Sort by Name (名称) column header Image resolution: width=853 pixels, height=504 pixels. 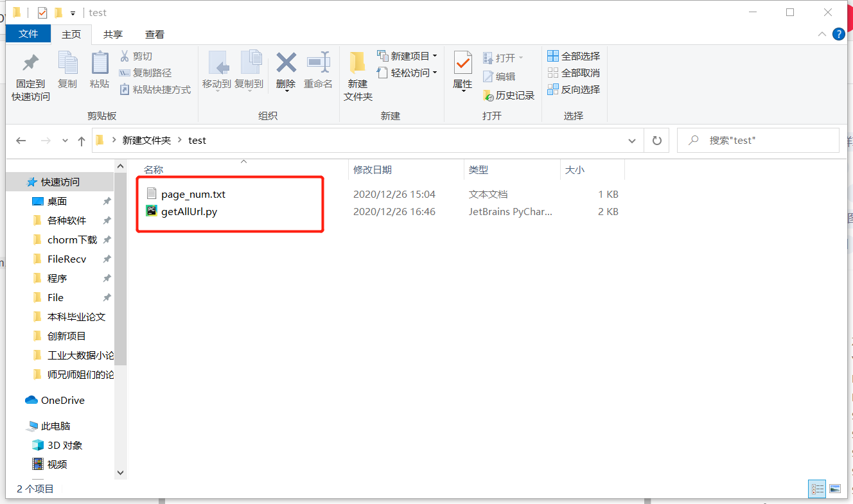click(154, 170)
